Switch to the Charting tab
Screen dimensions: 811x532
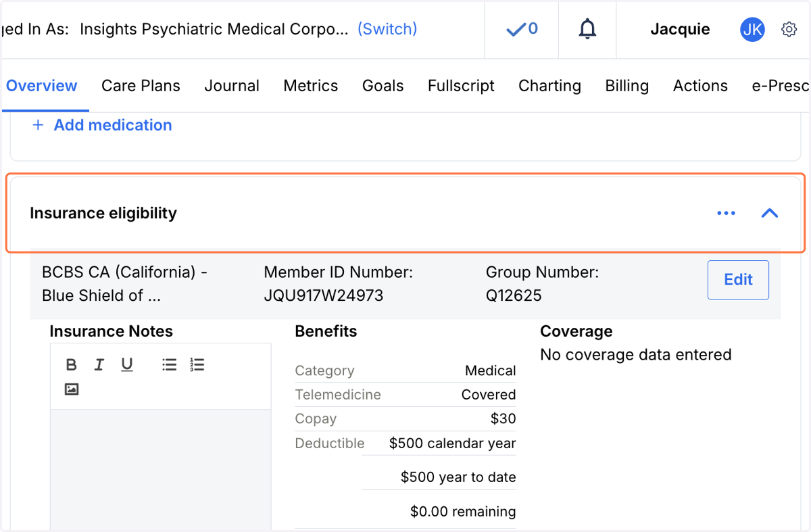549,86
